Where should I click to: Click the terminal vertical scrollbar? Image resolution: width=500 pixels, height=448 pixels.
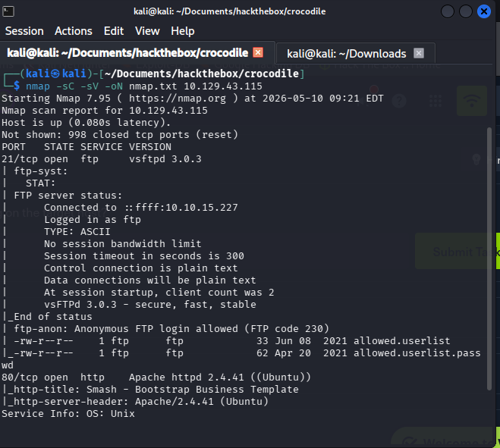coord(489,258)
